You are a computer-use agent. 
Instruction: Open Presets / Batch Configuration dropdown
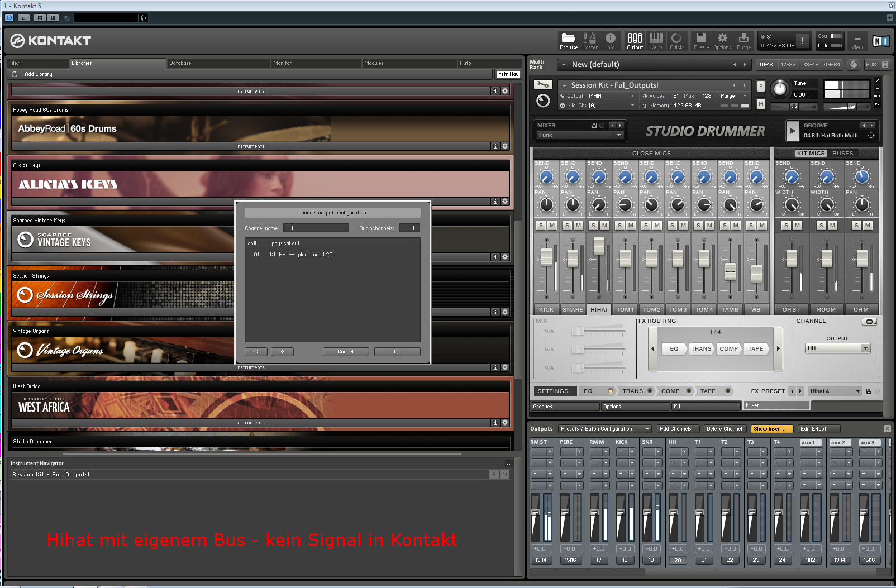(605, 429)
